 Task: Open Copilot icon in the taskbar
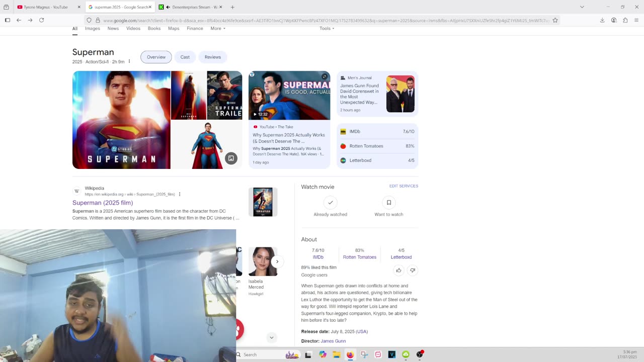click(323, 354)
